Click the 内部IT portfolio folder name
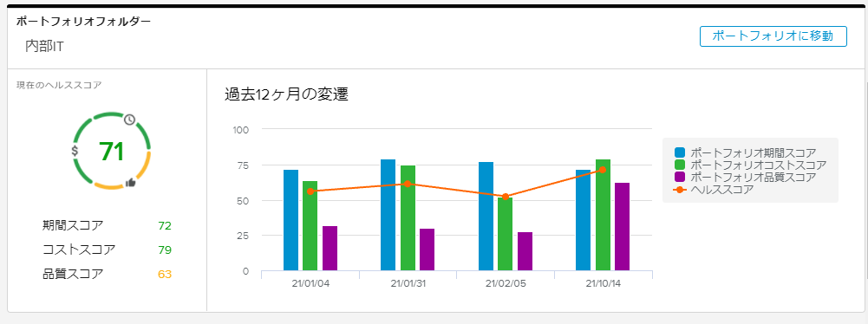 [x=45, y=47]
